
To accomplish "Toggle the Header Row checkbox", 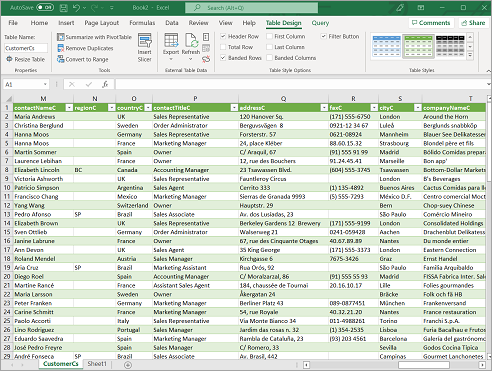I will pos(223,36).
